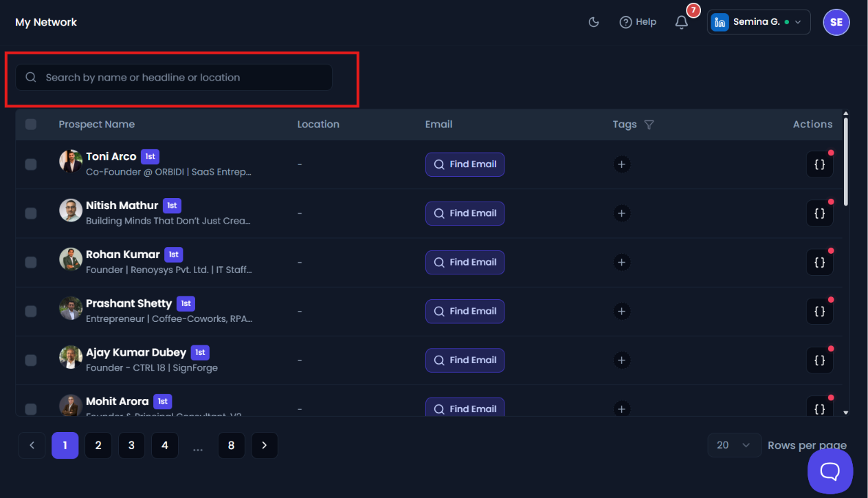Image resolution: width=868 pixels, height=498 pixels.
Task: Expand the Semina G. account dropdown
Action: pyautogui.click(x=759, y=22)
